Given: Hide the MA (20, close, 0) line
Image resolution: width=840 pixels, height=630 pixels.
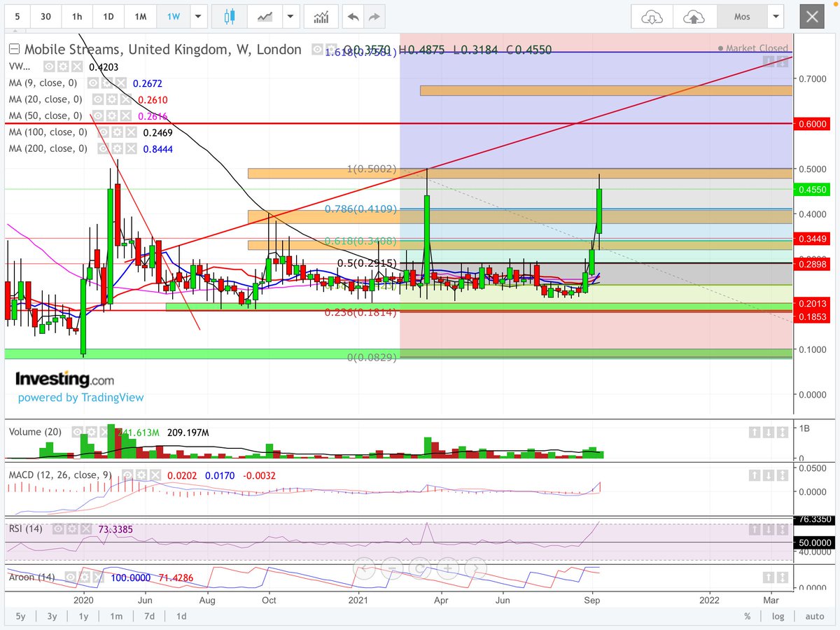Looking at the screenshot, I should (98, 99).
